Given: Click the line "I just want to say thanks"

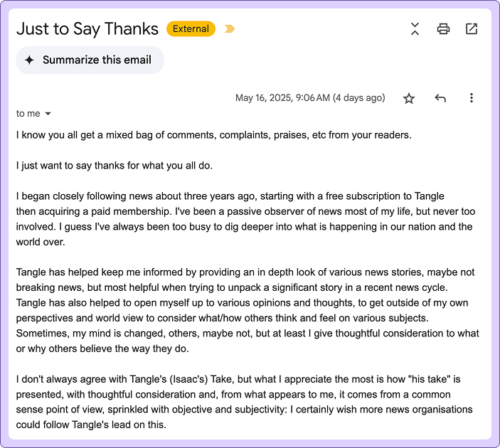Looking at the screenshot, I should point(115,166).
